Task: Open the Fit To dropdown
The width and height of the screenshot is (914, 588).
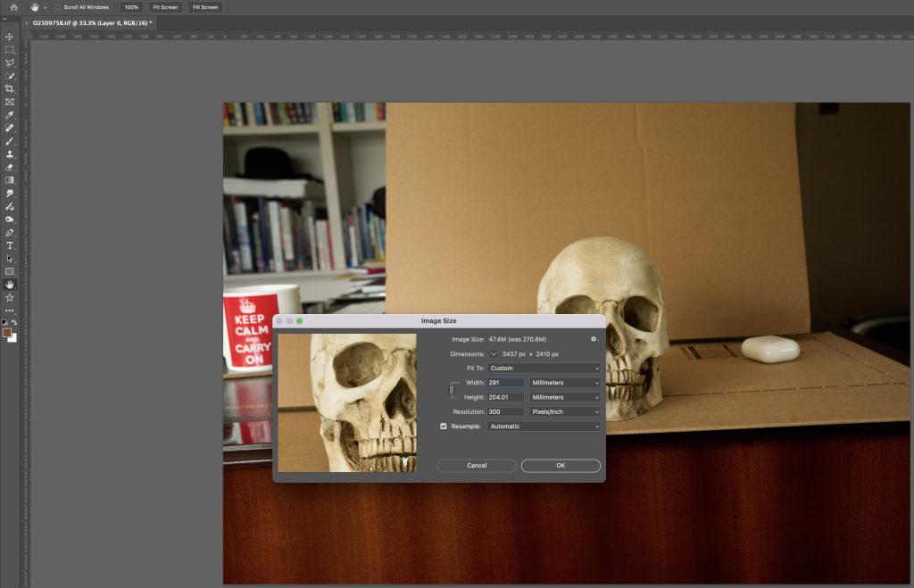Action: [544, 368]
